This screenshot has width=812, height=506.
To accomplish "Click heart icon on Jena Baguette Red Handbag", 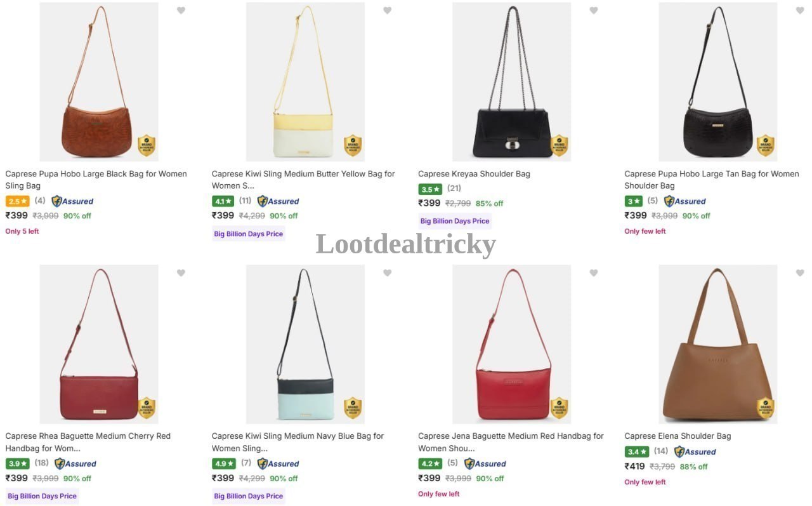I will tap(593, 273).
